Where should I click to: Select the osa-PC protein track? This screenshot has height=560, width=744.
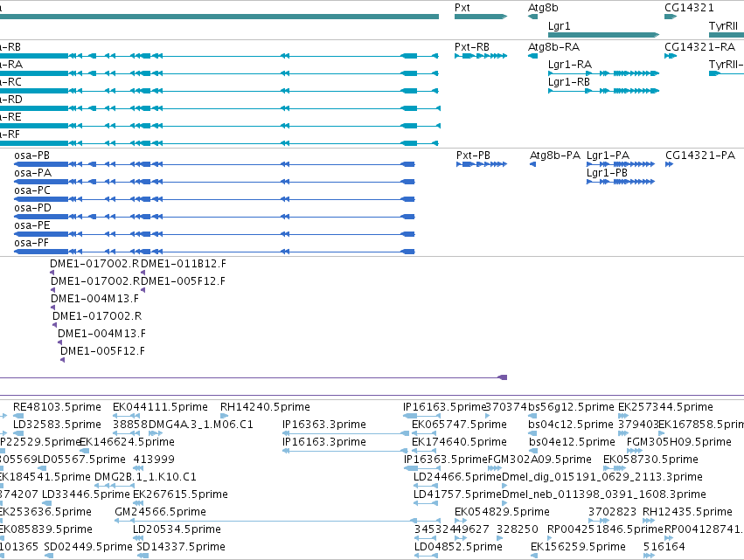pos(214,199)
